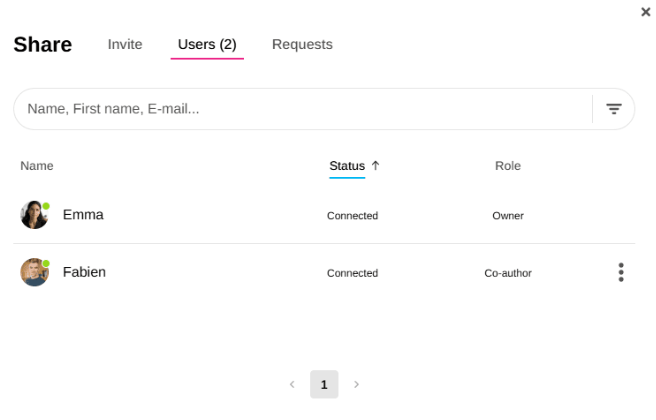
Task: Click Emma's profile avatar
Action: pyautogui.click(x=34, y=215)
